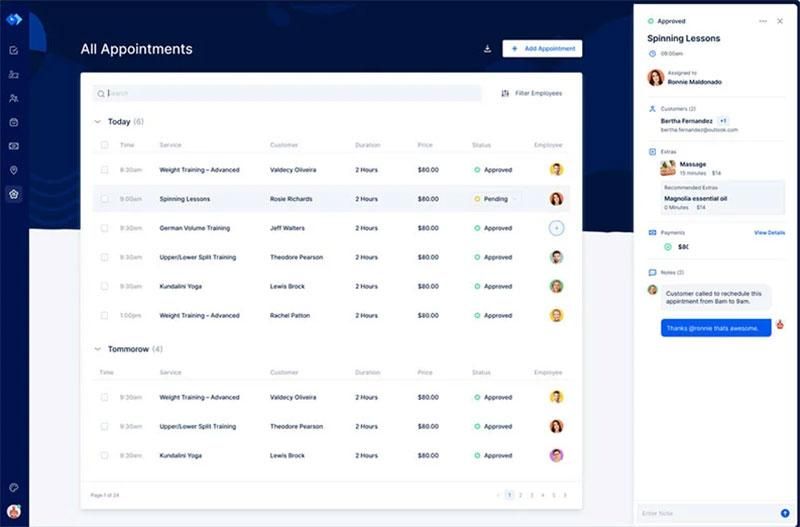The width and height of the screenshot is (800, 527).
Task: Open View Details link for payments
Action: [769, 233]
